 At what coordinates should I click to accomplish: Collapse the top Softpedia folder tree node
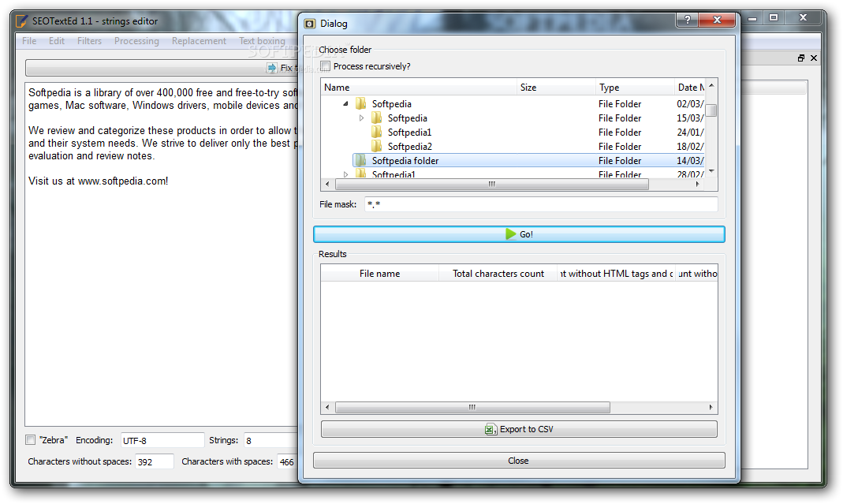click(x=345, y=104)
